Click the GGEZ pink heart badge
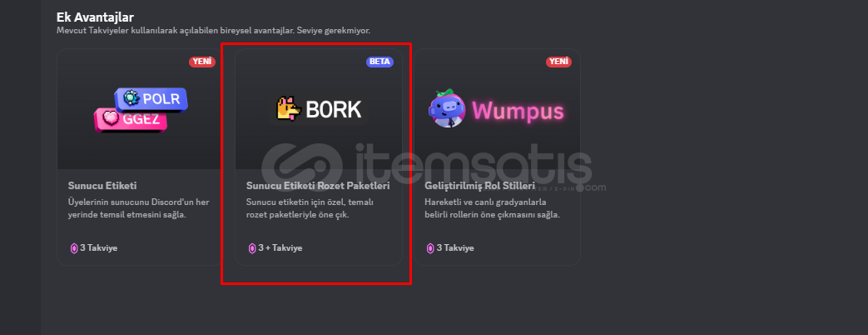Viewport: 868px width, 335px height. pyautogui.click(x=131, y=120)
